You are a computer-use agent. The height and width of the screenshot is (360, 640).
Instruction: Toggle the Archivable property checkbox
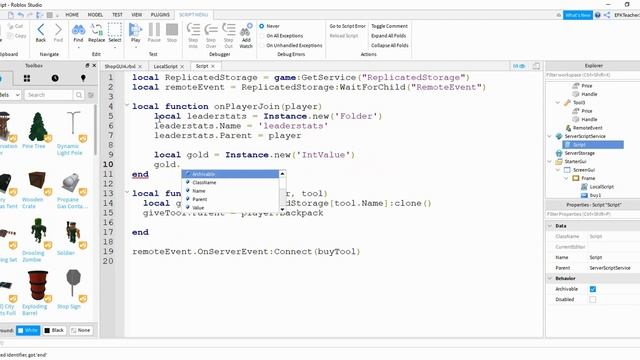point(593,289)
